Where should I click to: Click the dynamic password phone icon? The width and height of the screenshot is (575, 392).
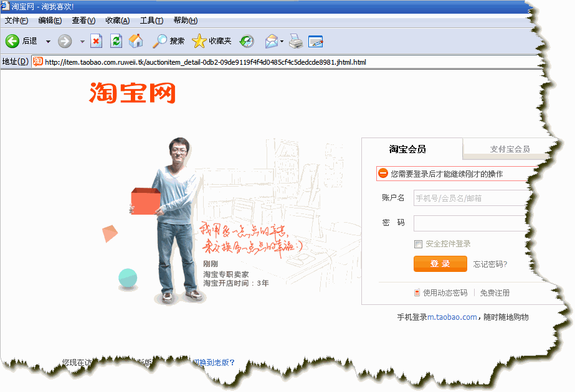click(417, 292)
